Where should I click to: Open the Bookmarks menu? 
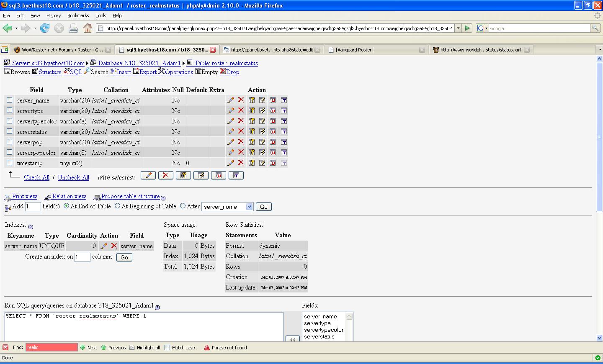(x=78, y=15)
